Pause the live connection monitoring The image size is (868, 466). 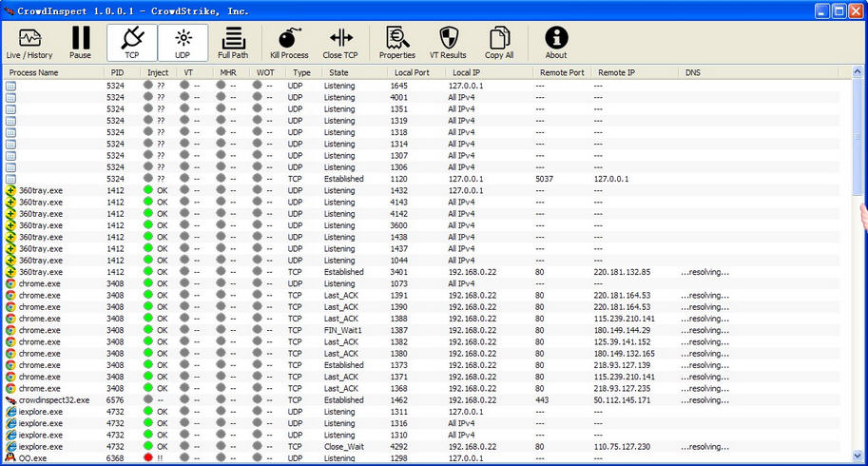(81, 44)
